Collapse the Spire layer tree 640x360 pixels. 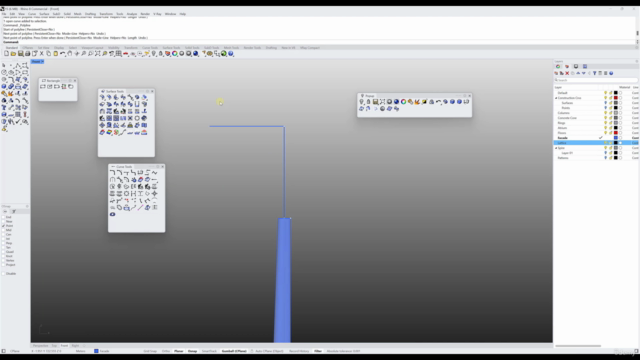(x=556, y=148)
